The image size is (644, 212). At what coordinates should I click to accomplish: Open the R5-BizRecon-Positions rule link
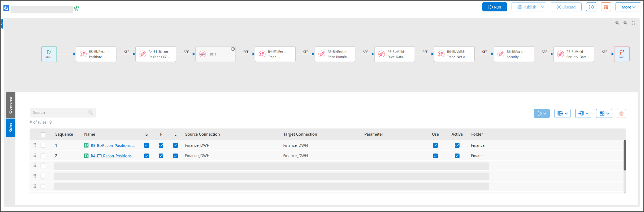[113, 145]
